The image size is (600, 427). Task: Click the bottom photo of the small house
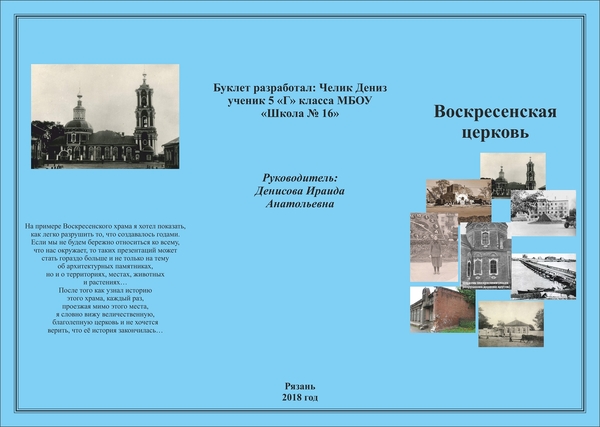[x=511, y=324]
